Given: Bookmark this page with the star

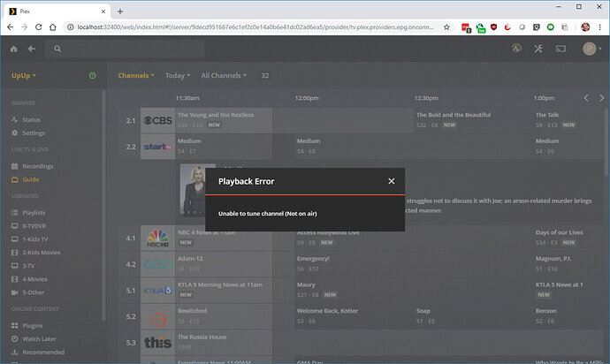Looking at the screenshot, I should tap(446, 27).
